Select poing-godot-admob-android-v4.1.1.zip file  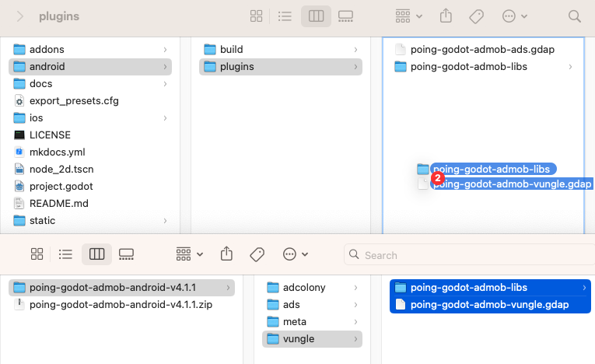click(121, 304)
